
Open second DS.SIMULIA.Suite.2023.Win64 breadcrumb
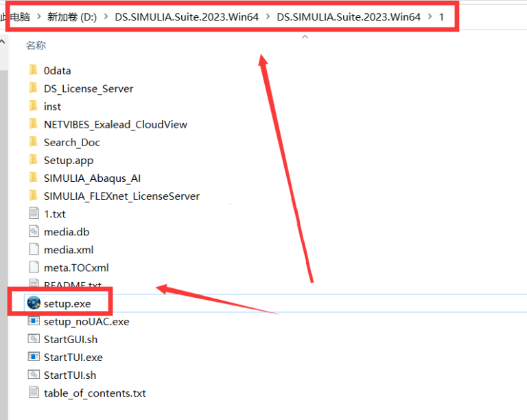tap(349, 16)
